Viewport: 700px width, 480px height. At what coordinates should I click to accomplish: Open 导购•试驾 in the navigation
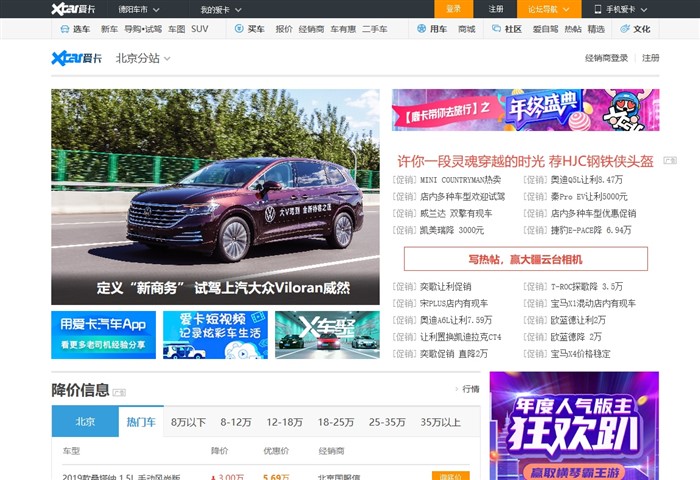[x=143, y=29]
